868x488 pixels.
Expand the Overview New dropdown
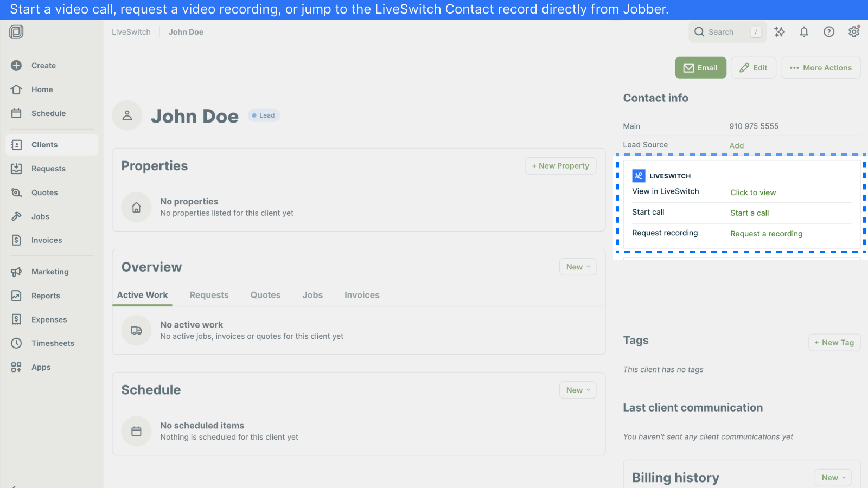tap(578, 267)
